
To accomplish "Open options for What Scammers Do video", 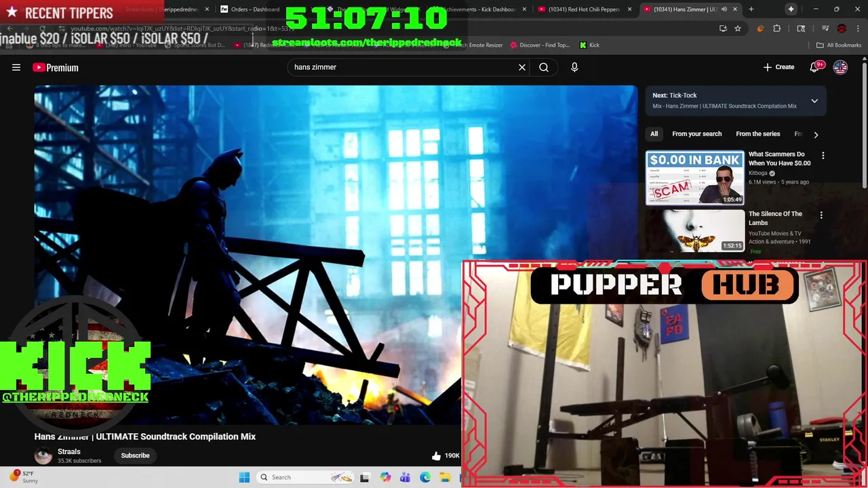I will point(823,156).
